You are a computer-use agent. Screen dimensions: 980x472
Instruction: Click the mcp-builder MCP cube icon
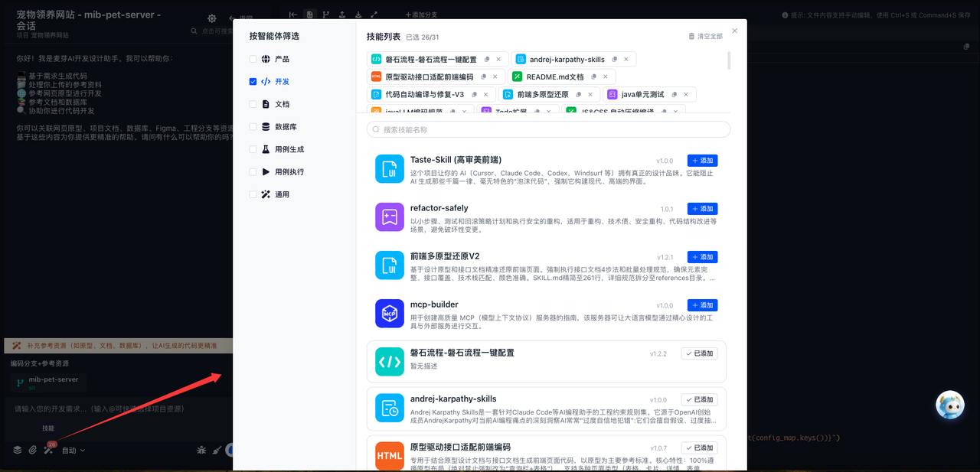pos(389,314)
